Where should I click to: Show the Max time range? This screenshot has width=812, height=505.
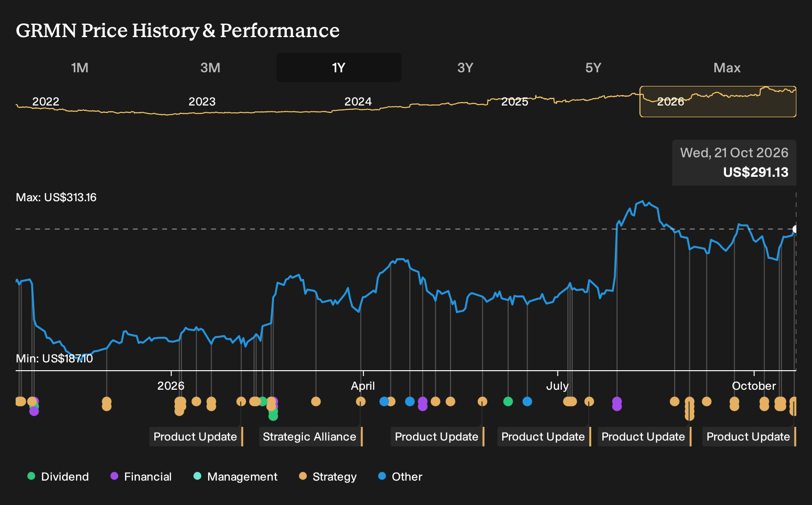tap(727, 67)
